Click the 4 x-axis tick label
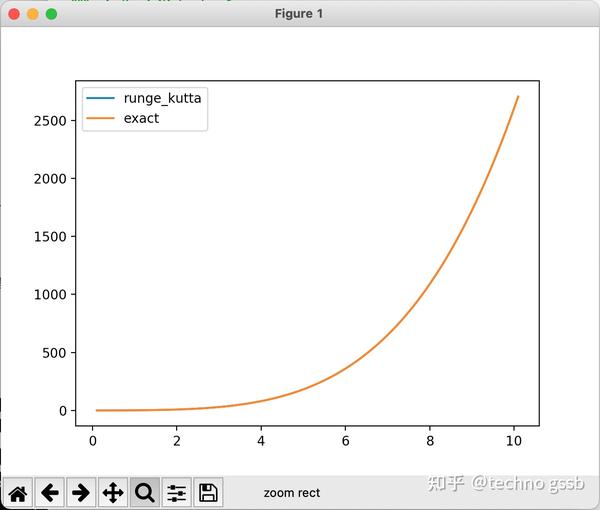Viewport: 600px width, 510px height. [261, 441]
